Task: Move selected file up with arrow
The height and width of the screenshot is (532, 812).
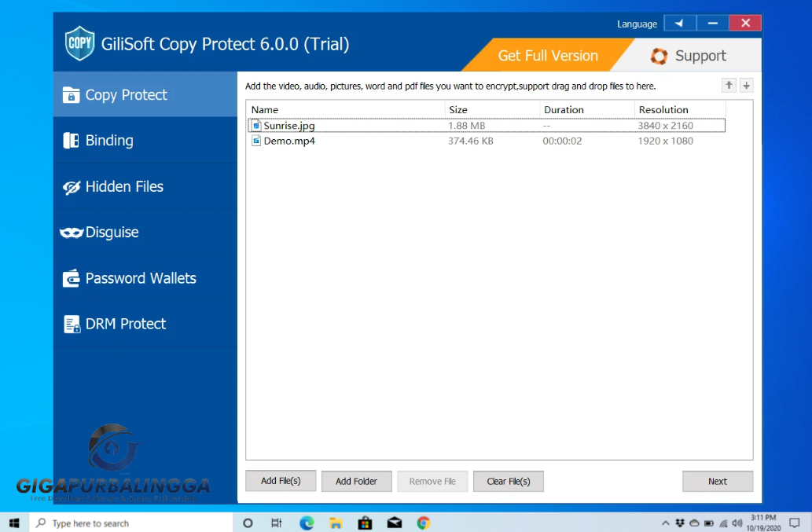Action: [729, 86]
